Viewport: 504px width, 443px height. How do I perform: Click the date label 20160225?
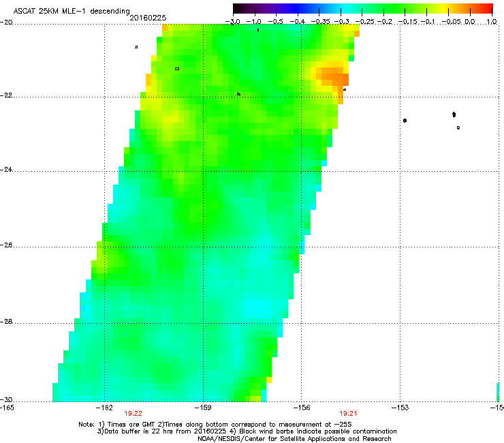[148, 18]
